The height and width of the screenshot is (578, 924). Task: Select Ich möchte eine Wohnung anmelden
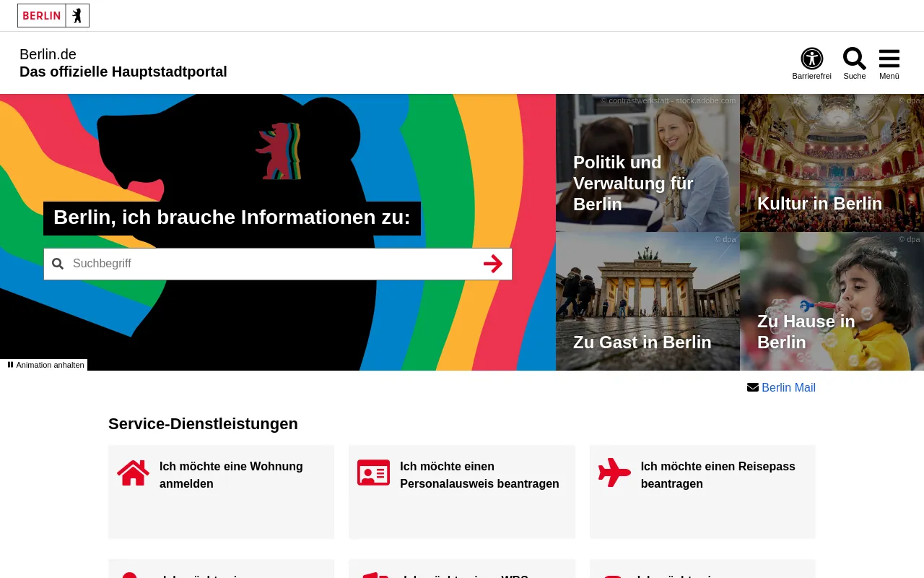click(221, 491)
